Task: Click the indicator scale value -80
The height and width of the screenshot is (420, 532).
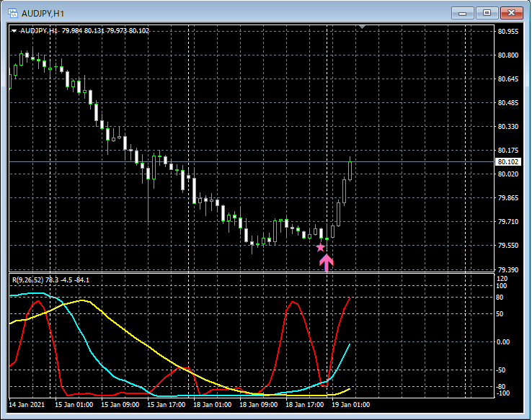Action: (x=501, y=386)
